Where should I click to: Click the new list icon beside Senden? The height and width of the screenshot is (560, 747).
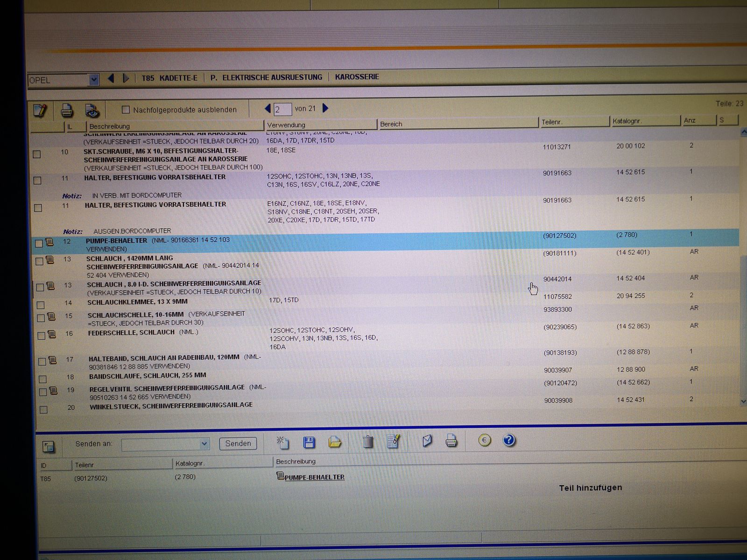tap(282, 442)
